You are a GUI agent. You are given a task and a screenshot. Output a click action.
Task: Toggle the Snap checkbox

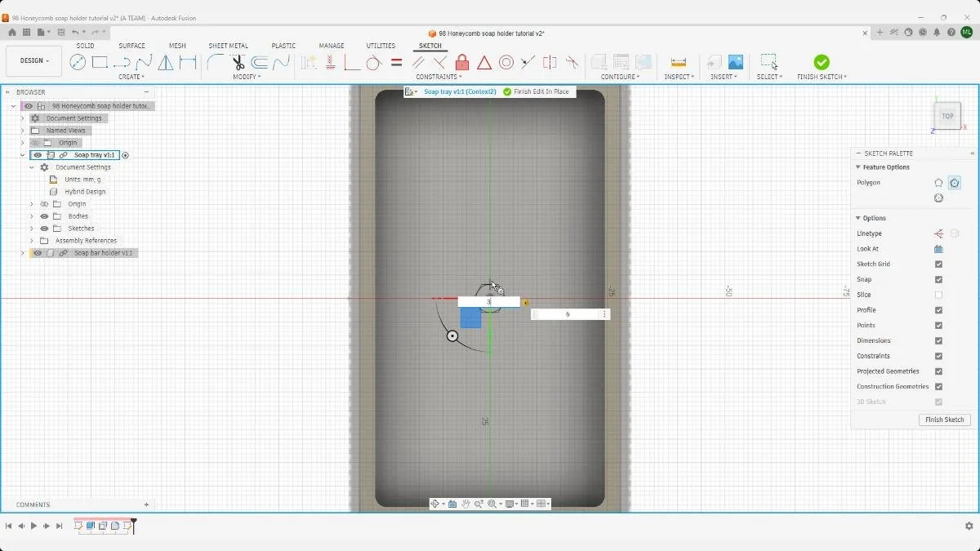(x=938, y=279)
